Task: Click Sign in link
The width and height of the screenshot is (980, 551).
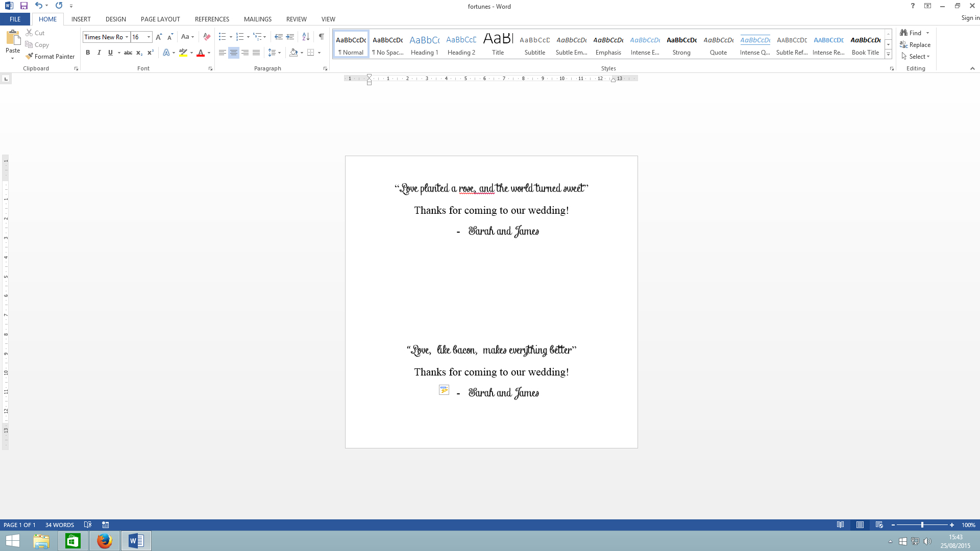Action: click(970, 18)
